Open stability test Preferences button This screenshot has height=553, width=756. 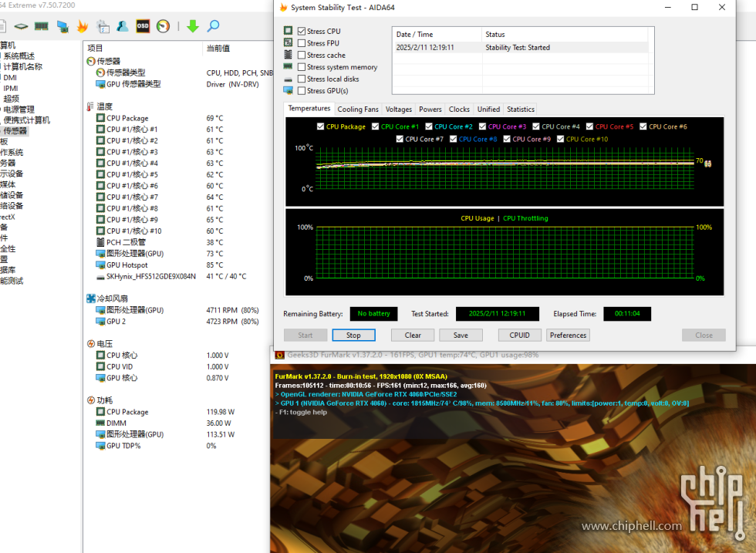point(568,335)
